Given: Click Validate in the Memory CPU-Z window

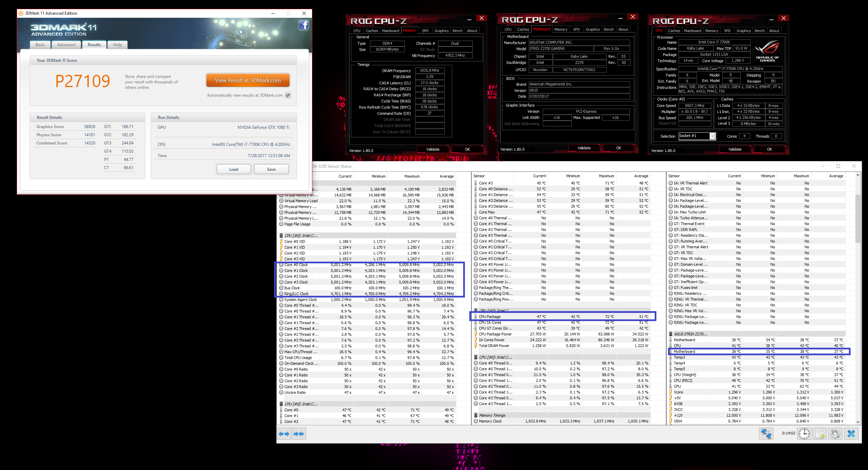Looking at the screenshot, I should coord(433,149).
